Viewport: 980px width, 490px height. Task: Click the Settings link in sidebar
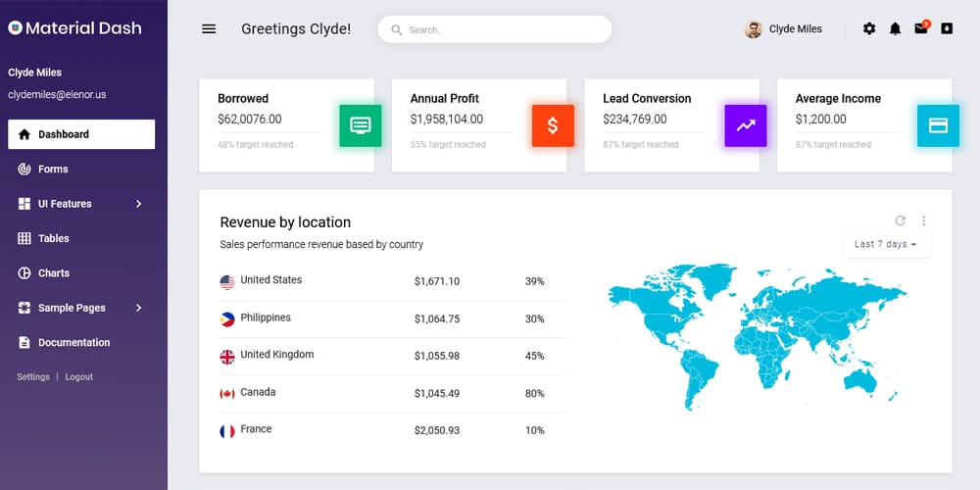pyautogui.click(x=33, y=377)
